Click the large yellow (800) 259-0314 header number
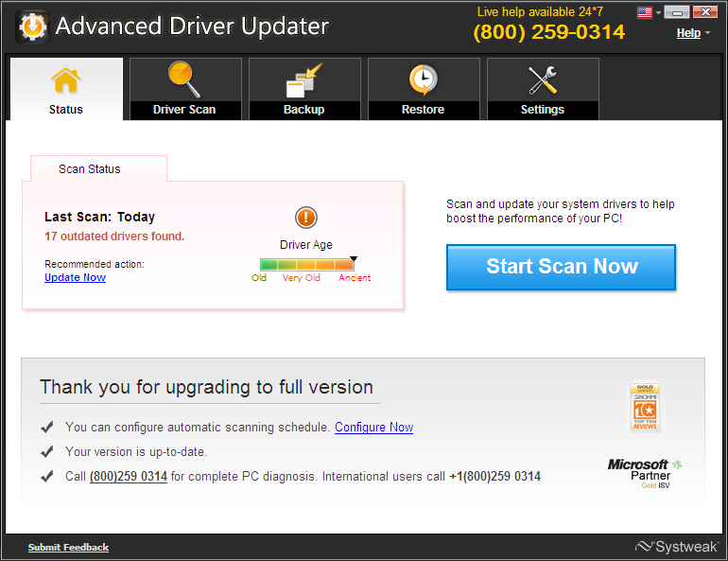Screen dimensions: 728x561 click(x=548, y=32)
